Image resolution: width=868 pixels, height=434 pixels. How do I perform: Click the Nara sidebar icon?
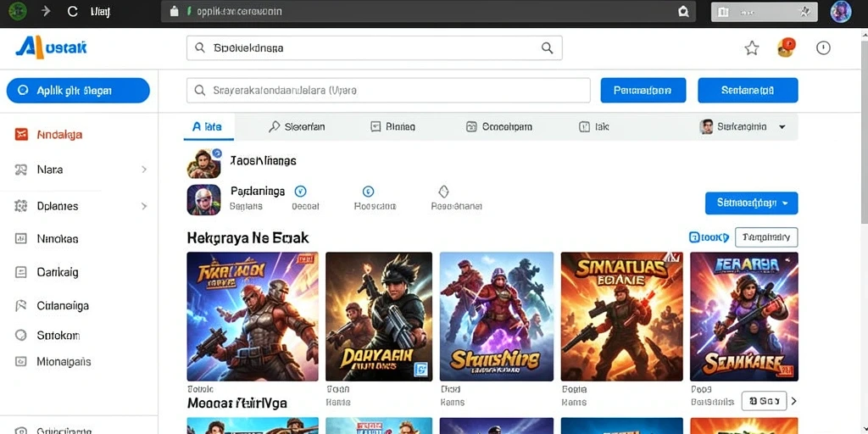21,170
